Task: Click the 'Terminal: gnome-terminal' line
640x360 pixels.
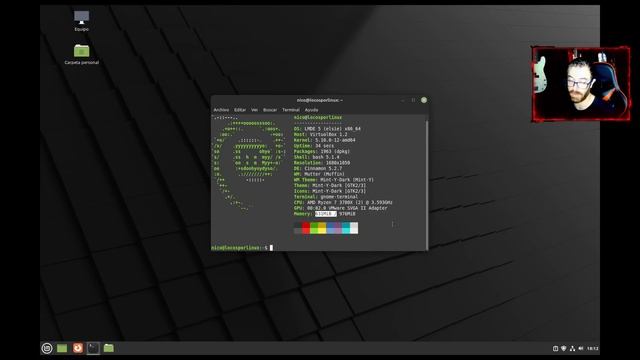Action: click(326, 197)
